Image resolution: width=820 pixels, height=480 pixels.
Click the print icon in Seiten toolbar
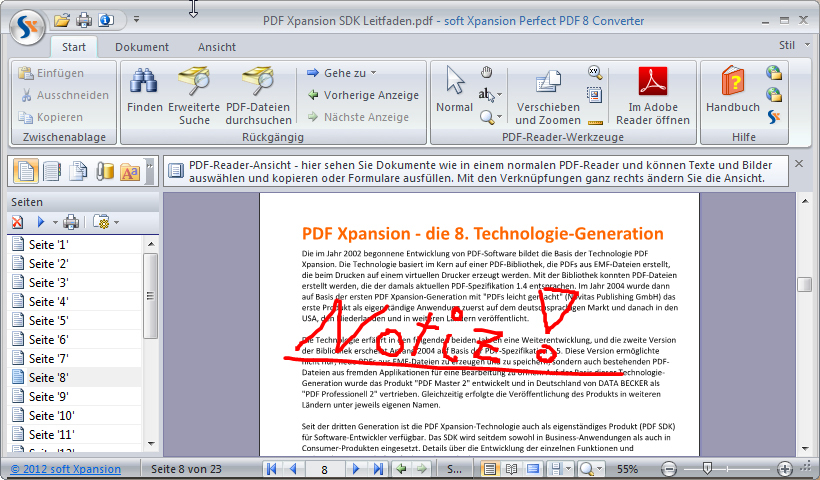(x=71, y=222)
